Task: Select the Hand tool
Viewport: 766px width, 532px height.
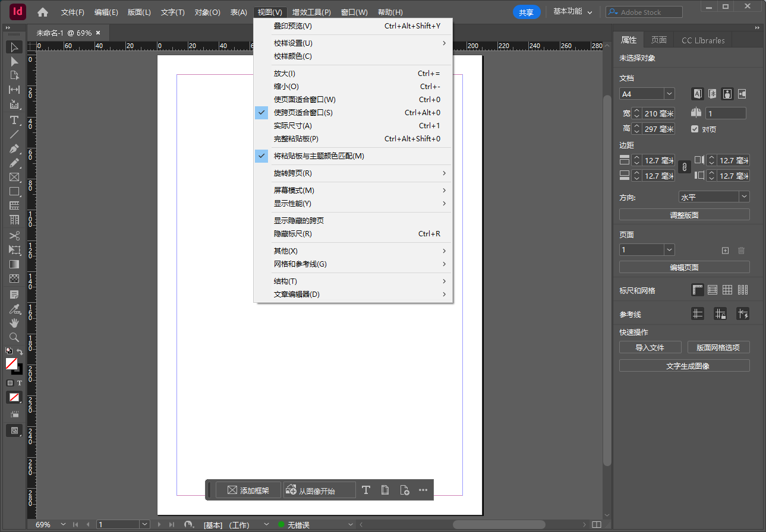Action: [x=14, y=323]
